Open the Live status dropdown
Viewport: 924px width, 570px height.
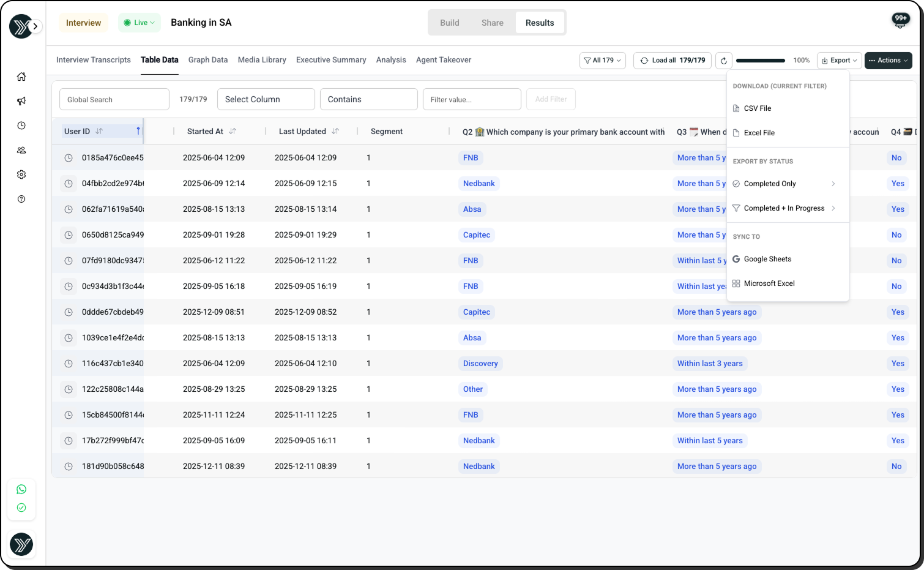[x=140, y=23]
